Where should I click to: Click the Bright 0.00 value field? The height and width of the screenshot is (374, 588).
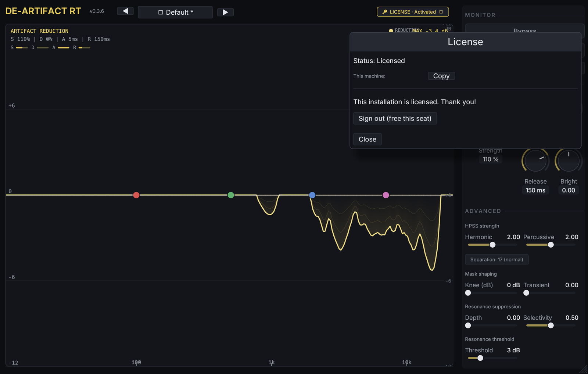(x=569, y=190)
